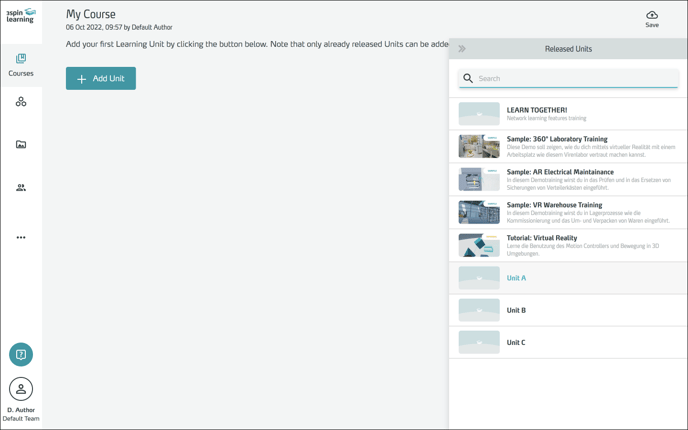This screenshot has width=688, height=430.
Task: Click the magnifier icon in search box
Action: pyautogui.click(x=468, y=78)
